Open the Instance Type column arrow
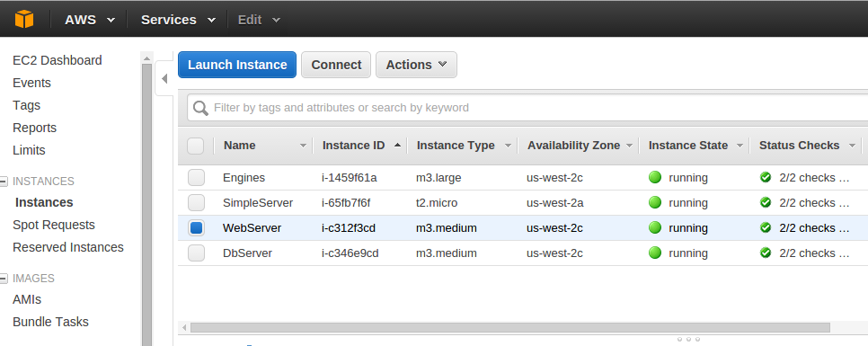Image resolution: width=868 pixels, height=346 pixels. tap(508, 146)
